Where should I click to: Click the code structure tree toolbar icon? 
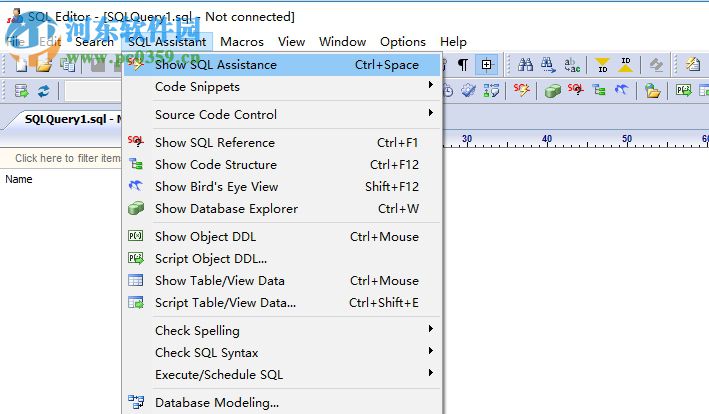(x=599, y=90)
